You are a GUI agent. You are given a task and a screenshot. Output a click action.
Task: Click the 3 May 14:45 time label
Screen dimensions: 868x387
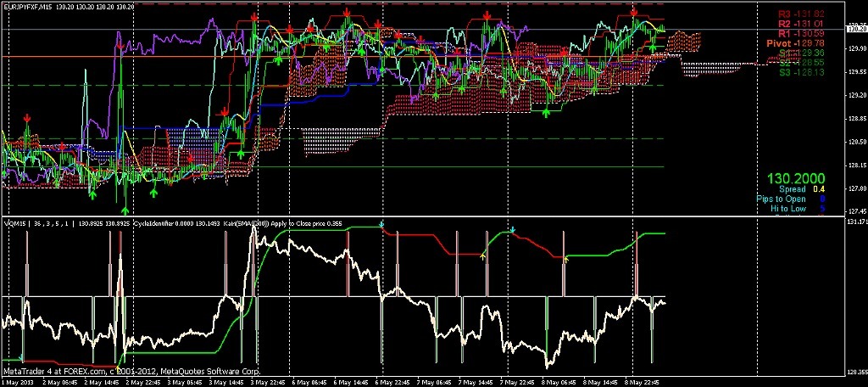pyautogui.click(x=225, y=382)
